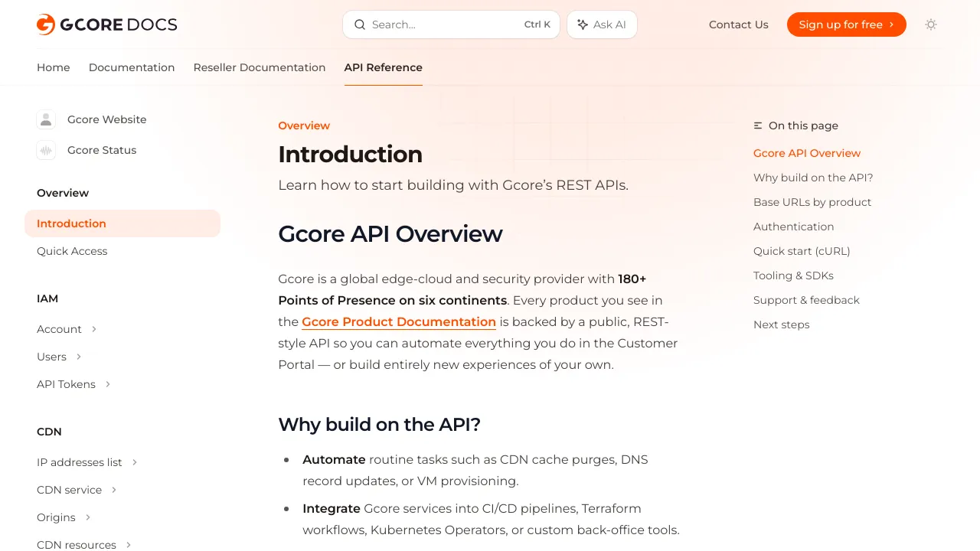Image resolution: width=980 pixels, height=551 pixels.
Task: Follow the Gcore Product Documentation link
Action: (x=399, y=321)
